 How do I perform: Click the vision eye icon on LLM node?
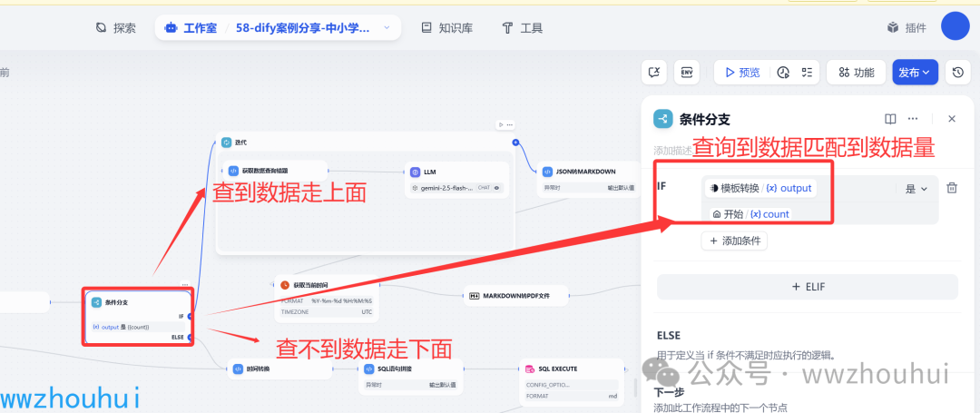pyautogui.click(x=497, y=188)
